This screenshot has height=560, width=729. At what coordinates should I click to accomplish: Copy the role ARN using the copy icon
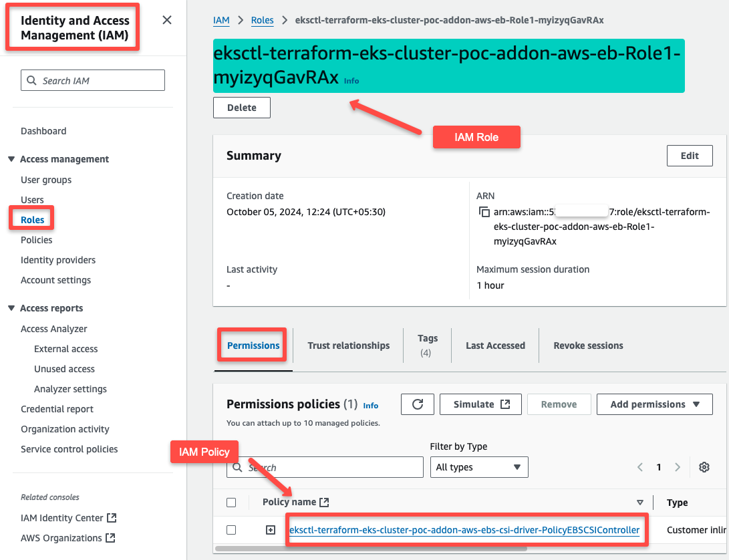(484, 212)
